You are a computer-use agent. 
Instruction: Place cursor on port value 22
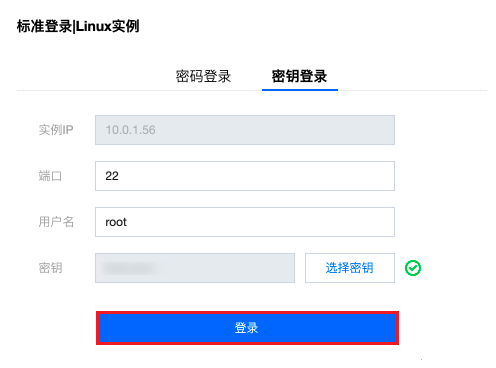[112, 176]
